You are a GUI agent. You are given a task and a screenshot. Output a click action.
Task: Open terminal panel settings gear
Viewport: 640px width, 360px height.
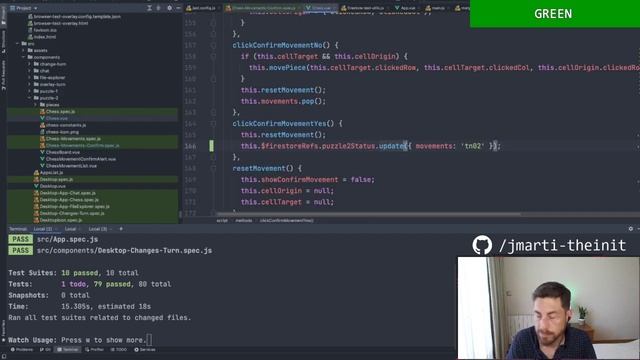click(x=631, y=229)
